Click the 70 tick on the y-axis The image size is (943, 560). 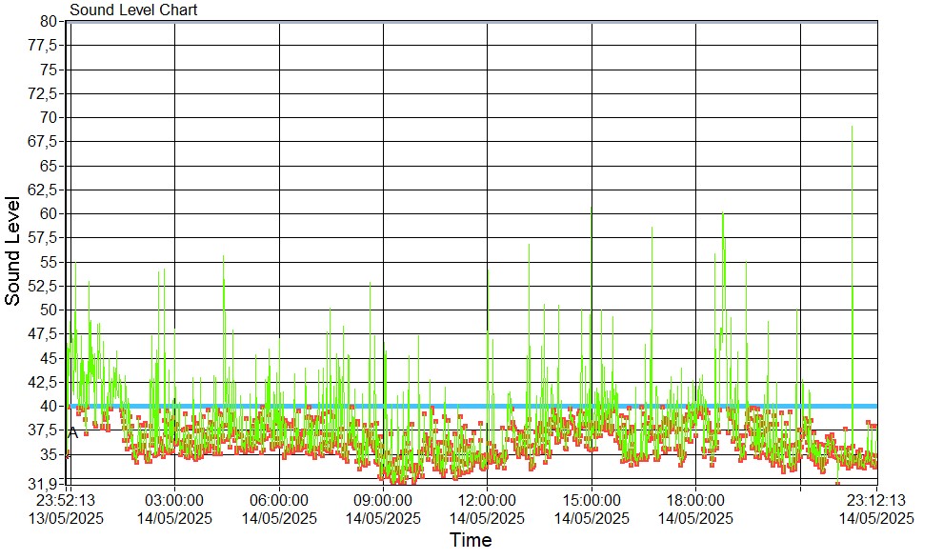pos(50,117)
